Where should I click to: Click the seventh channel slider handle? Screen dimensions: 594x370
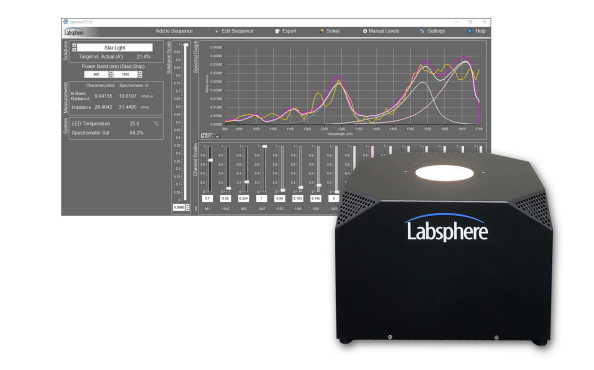point(319,186)
